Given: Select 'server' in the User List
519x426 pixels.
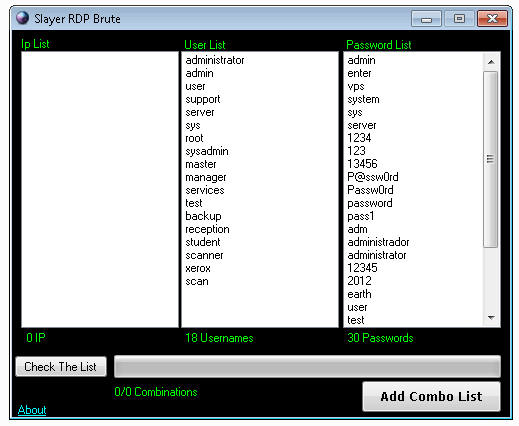Looking at the screenshot, I should (x=200, y=112).
